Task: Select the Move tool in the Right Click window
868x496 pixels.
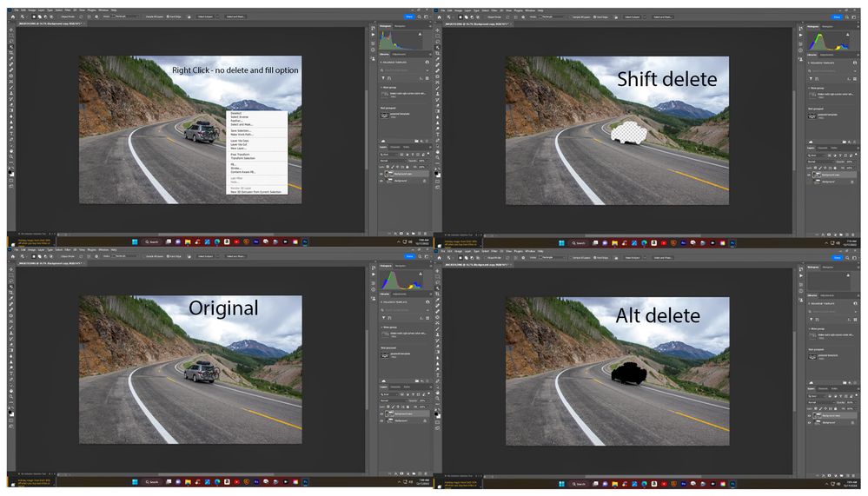Action: click(x=11, y=30)
